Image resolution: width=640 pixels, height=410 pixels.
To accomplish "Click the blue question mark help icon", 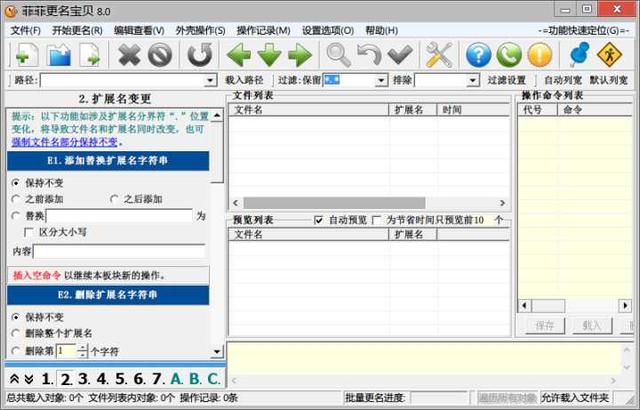I will coord(478,55).
